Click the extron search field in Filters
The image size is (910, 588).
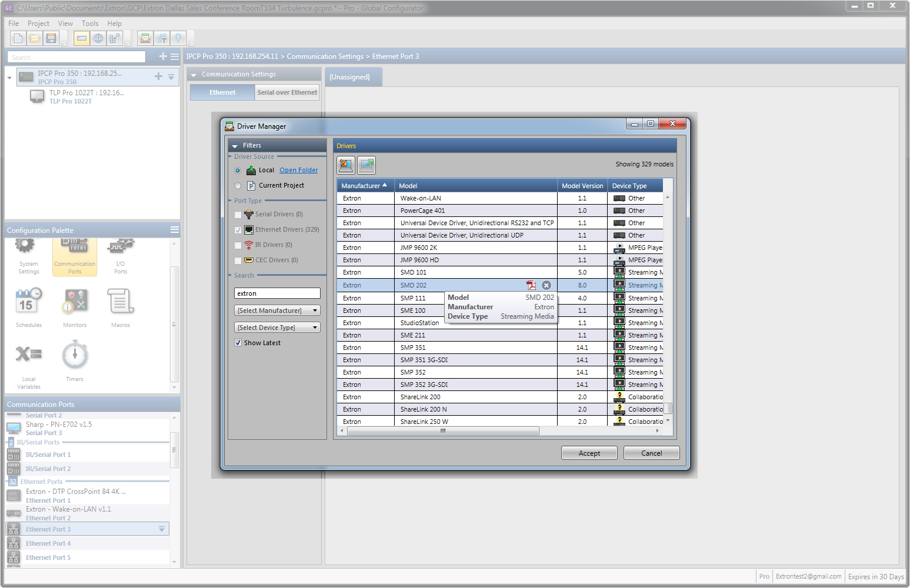pyautogui.click(x=277, y=293)
